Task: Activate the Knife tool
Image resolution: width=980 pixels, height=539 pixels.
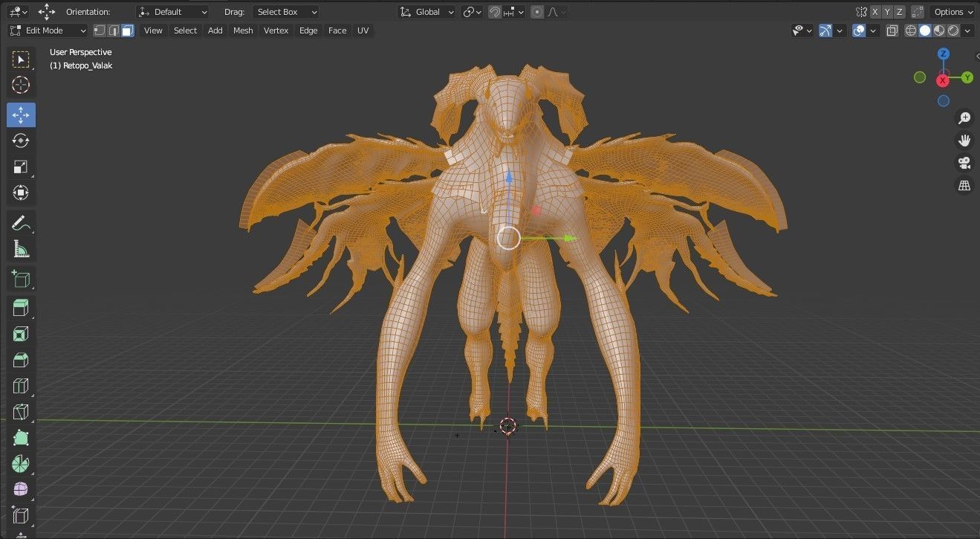Action: [x=21, y=412]
